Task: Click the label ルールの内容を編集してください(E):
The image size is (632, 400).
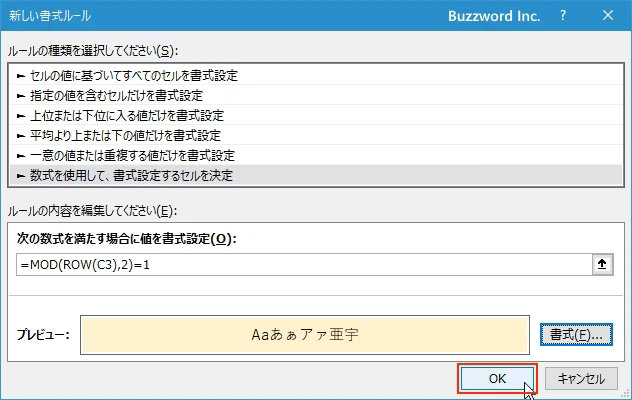Action: click(x=92, y=211)
